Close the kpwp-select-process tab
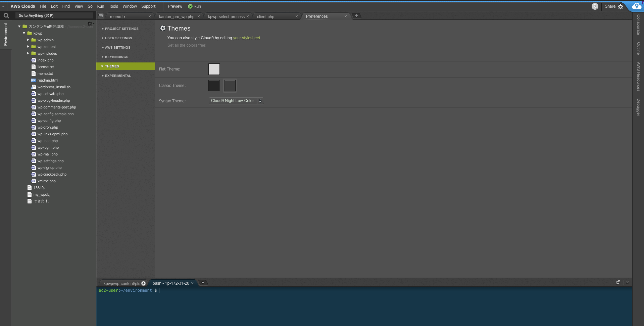 [x=248, y=16]
